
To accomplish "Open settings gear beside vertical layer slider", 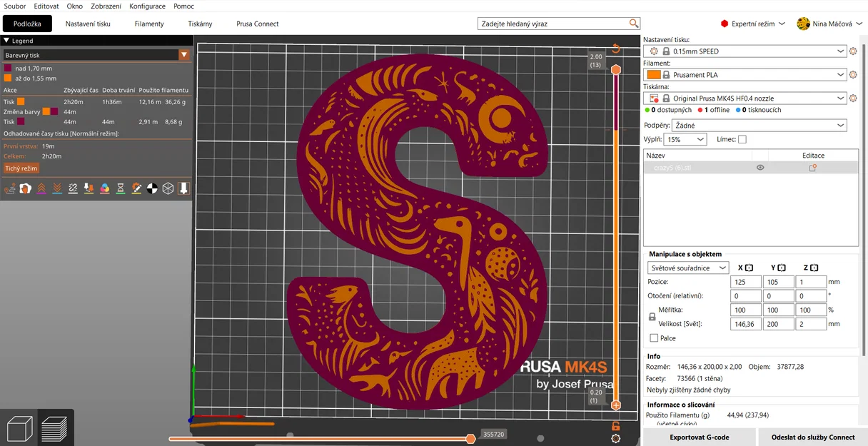I will pyautogui.click(x=615, y=439).
